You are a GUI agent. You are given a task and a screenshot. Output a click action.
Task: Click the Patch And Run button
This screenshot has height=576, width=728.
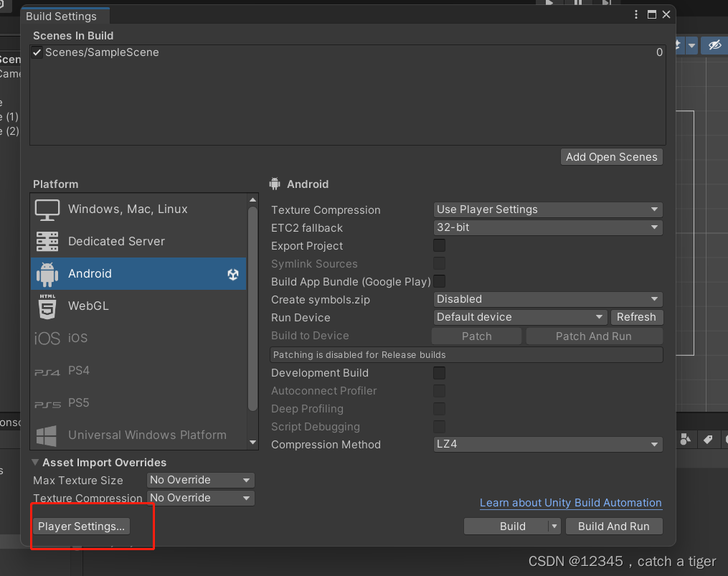pos(594,336)
